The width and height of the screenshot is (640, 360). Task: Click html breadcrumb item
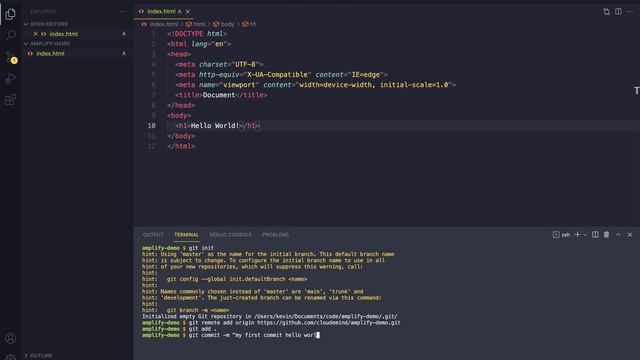click(x=196, y=24)
